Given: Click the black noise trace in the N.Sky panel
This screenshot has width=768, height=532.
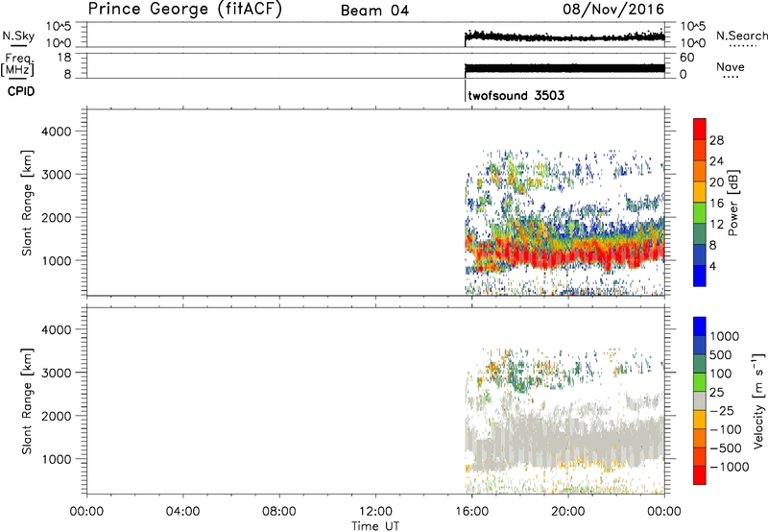Looking at the screenshot, I should pos(564,36).
